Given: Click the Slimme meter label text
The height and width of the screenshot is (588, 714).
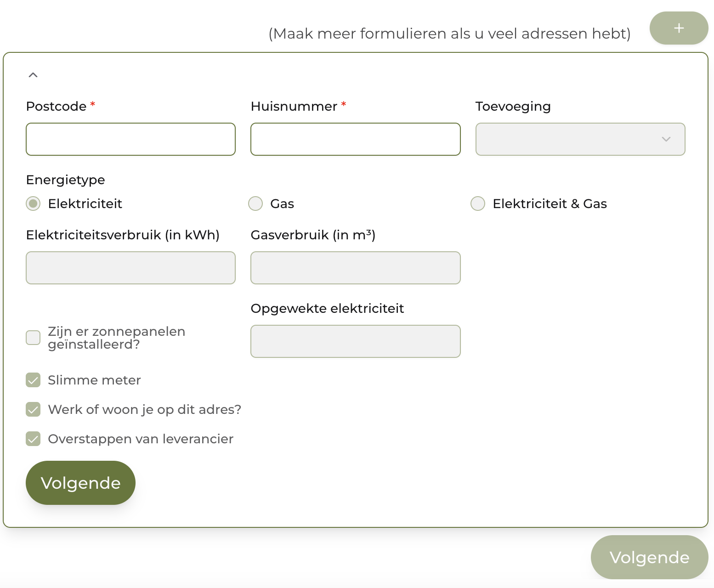Looking at the screenshot, I should point(94,380).
